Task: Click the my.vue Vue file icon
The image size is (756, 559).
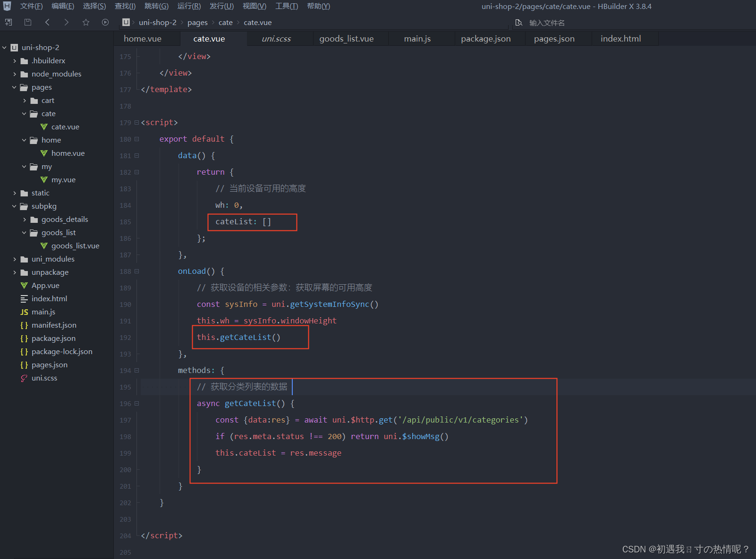Action: pyautogui.click(x=44, y=179)
